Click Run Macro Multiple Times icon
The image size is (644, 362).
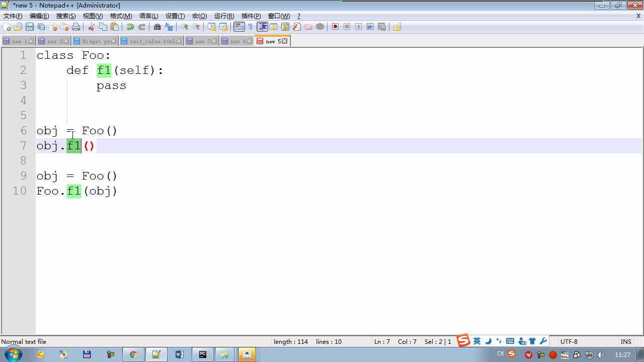pyautogui.click(x=370, y=27)
